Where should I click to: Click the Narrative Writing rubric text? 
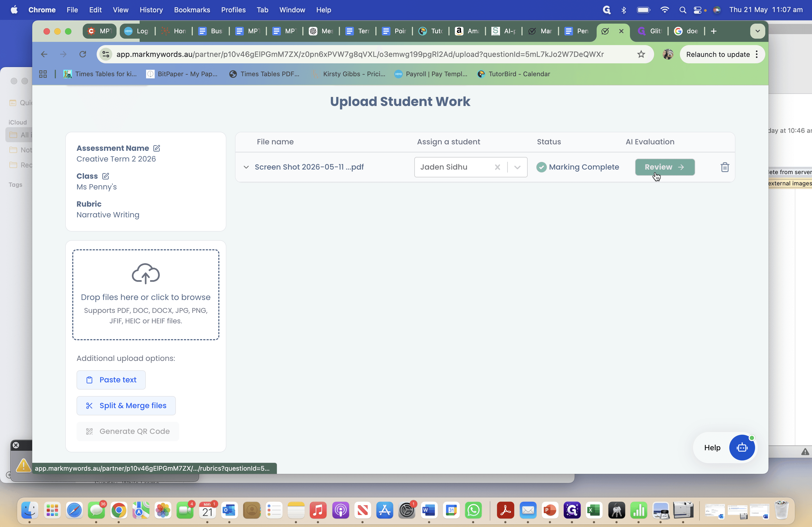108,215
